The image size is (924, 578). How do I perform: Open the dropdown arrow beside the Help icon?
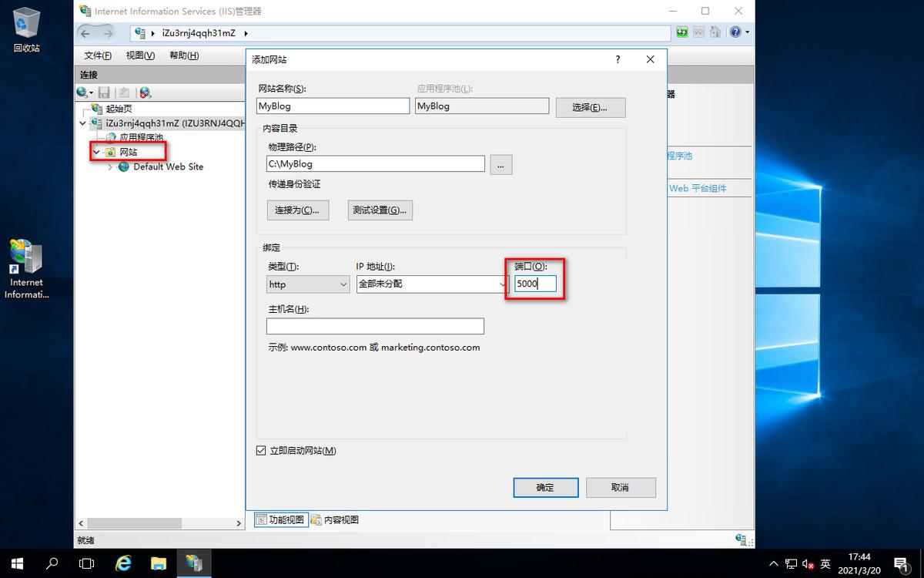point(747,32)
